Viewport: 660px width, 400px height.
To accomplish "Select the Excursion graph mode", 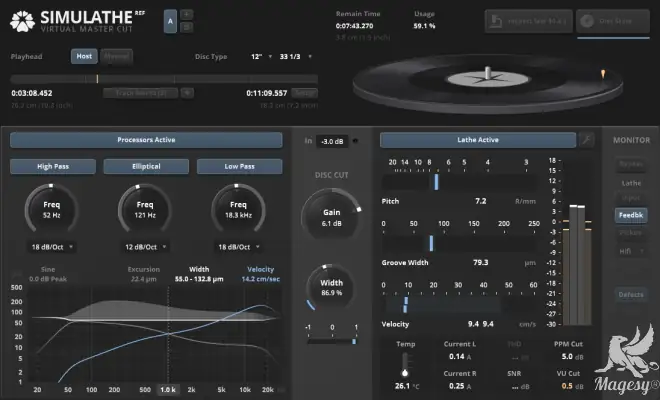I will click(144, 274).
